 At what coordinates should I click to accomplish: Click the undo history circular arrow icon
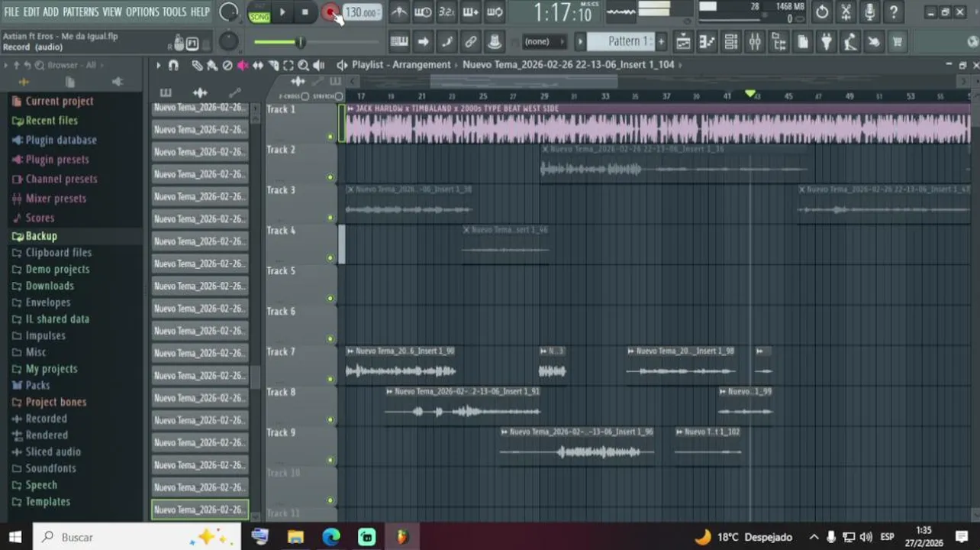[x=821, y=12]
